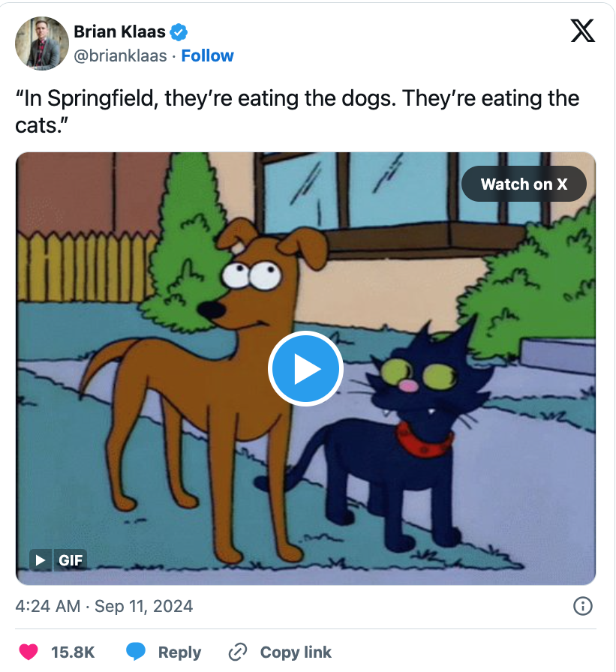Open the 4:24 AM Sep 11 timestamp
The image size is (616, 672).
point(104,606)
